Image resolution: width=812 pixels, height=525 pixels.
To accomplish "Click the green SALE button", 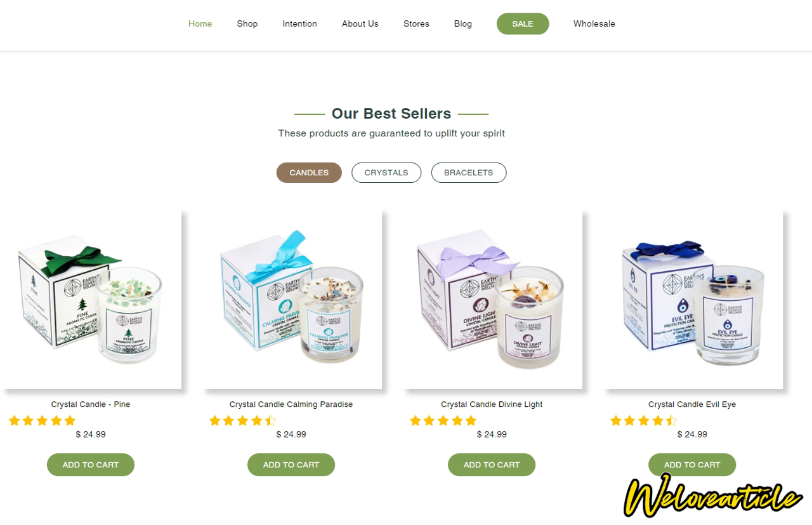I will (x=523, y=23).
